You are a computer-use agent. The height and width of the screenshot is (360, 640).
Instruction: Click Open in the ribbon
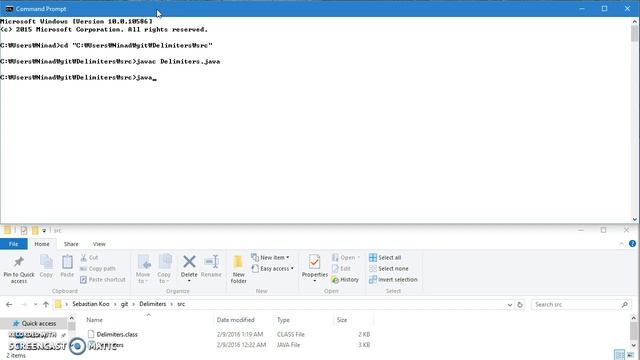(x=345, y=258)
